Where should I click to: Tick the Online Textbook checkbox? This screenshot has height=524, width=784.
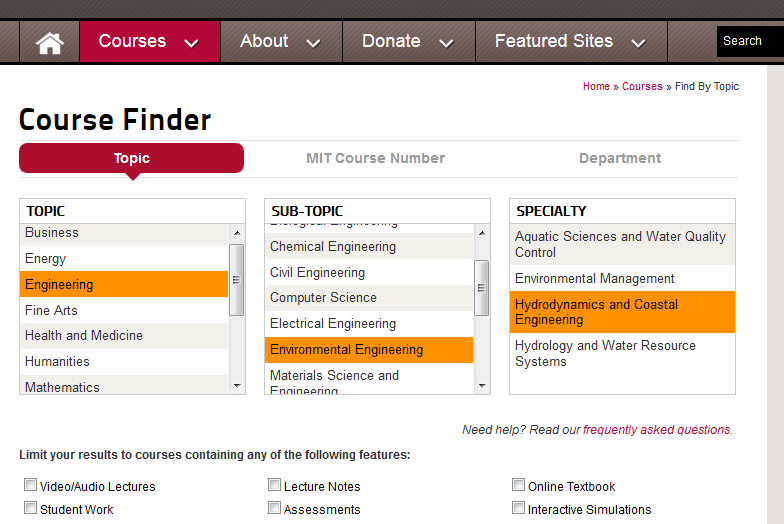pyautogui.click(x=518, y=485)
